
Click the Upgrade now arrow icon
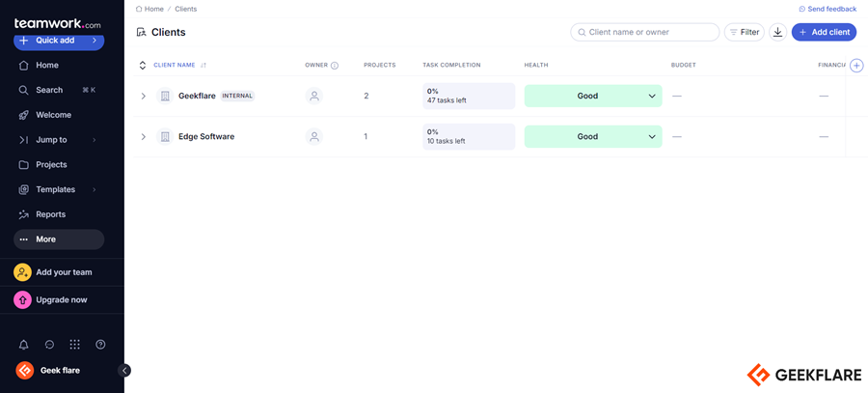tap(23, 300)
